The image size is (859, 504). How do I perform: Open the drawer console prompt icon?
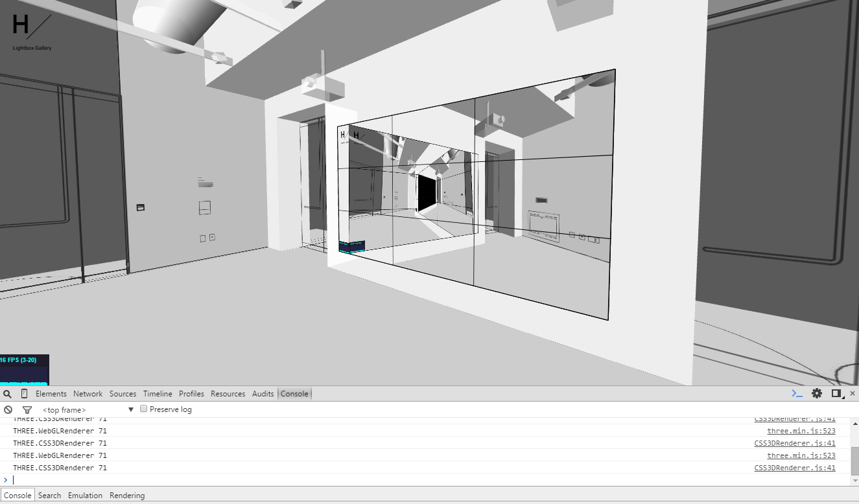[796, 393]
